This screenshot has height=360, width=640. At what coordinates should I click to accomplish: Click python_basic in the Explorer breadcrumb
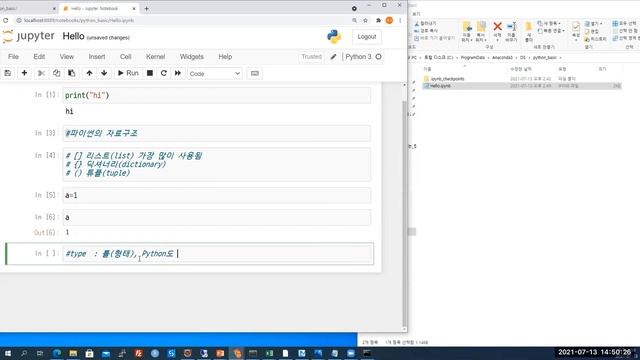544,58
